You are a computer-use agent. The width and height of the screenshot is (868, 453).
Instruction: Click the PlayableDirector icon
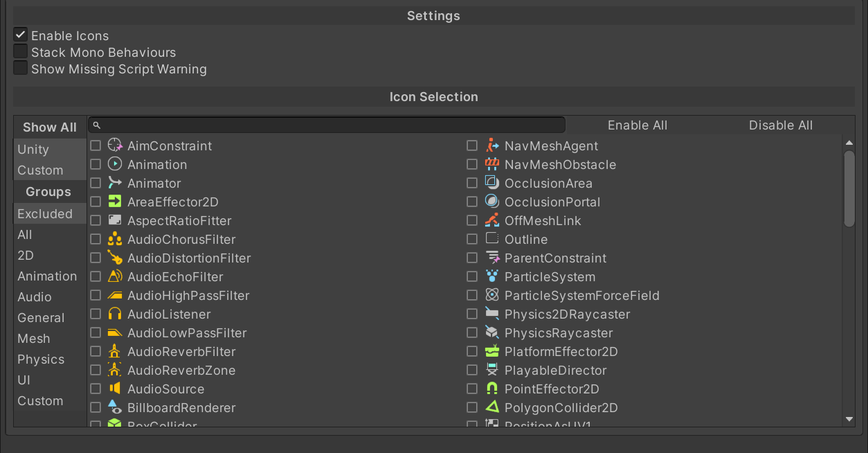pos(492,371)
